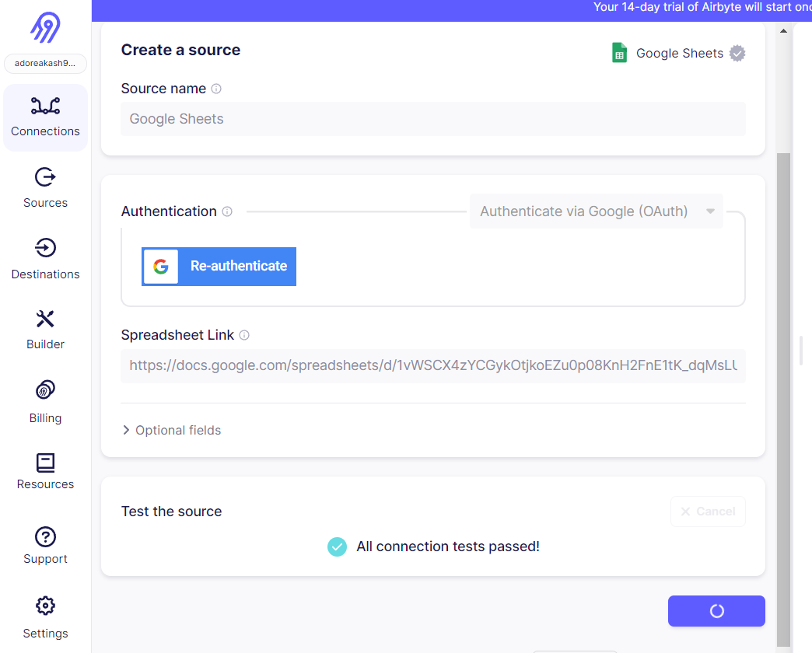
Task: Click info icon next to Source name
Action: pyautogui.click(x=216, y=89)
